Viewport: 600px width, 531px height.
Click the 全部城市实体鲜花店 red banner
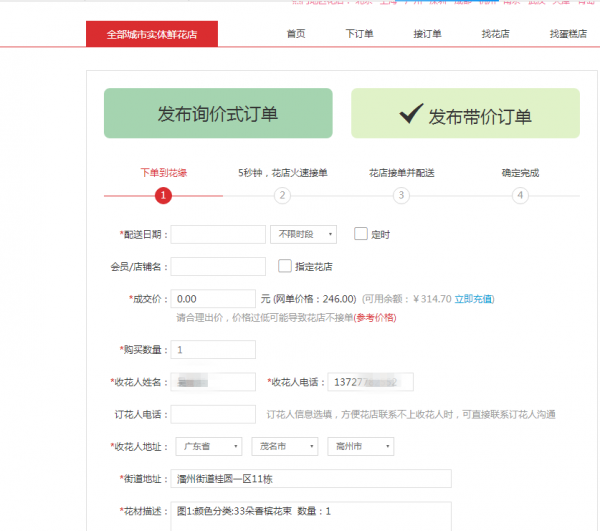pyautogui.click(x=151, y=34)
